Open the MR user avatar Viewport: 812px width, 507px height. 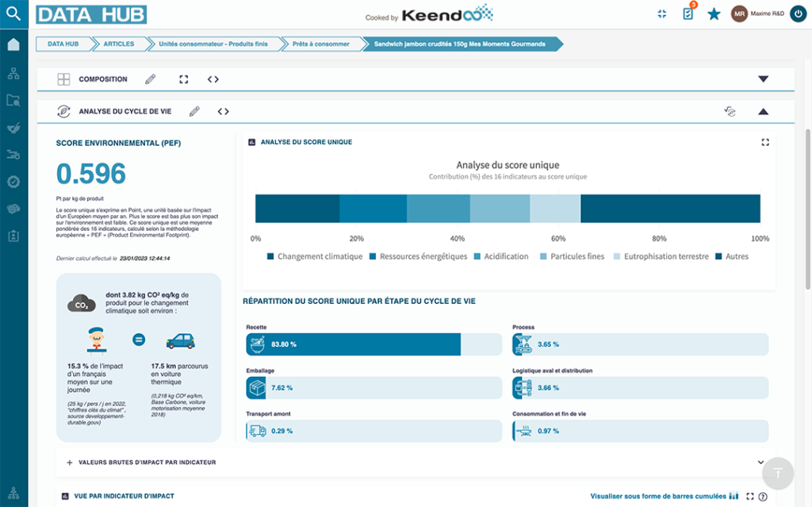point(739,14)
